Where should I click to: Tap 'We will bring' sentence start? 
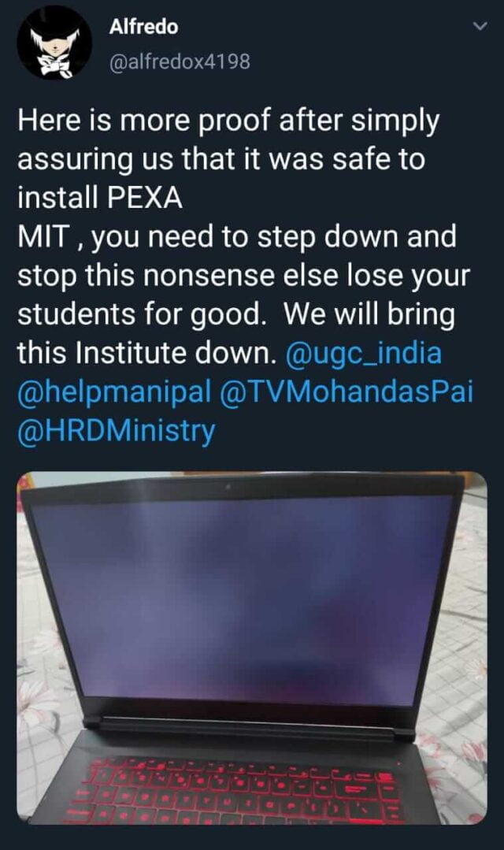(369, 315)
